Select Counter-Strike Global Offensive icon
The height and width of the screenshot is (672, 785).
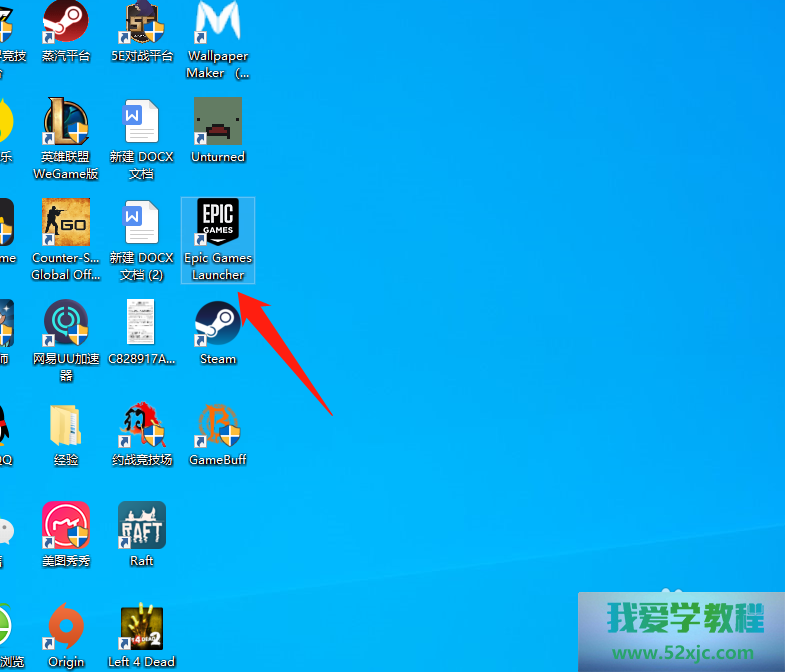click(x=66, y=222)
